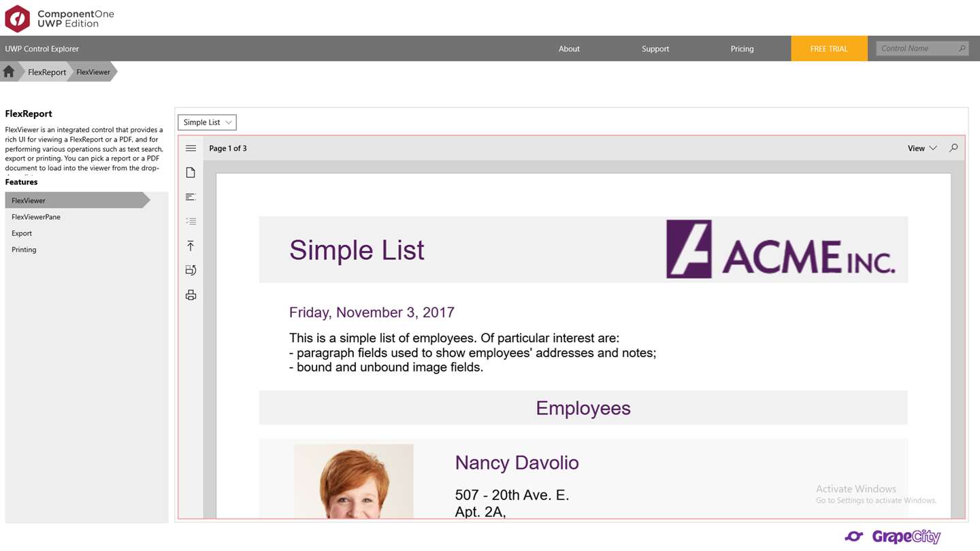Screen dimensions: 980x551
Task: Select Printing feature
Action: [86, 250]
